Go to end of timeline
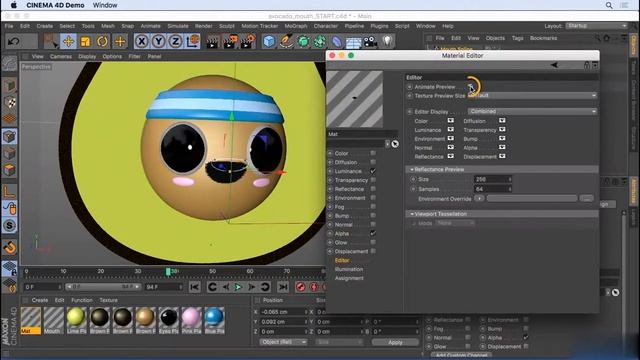This screenshot has height=360, width=640. pos(282,287)
